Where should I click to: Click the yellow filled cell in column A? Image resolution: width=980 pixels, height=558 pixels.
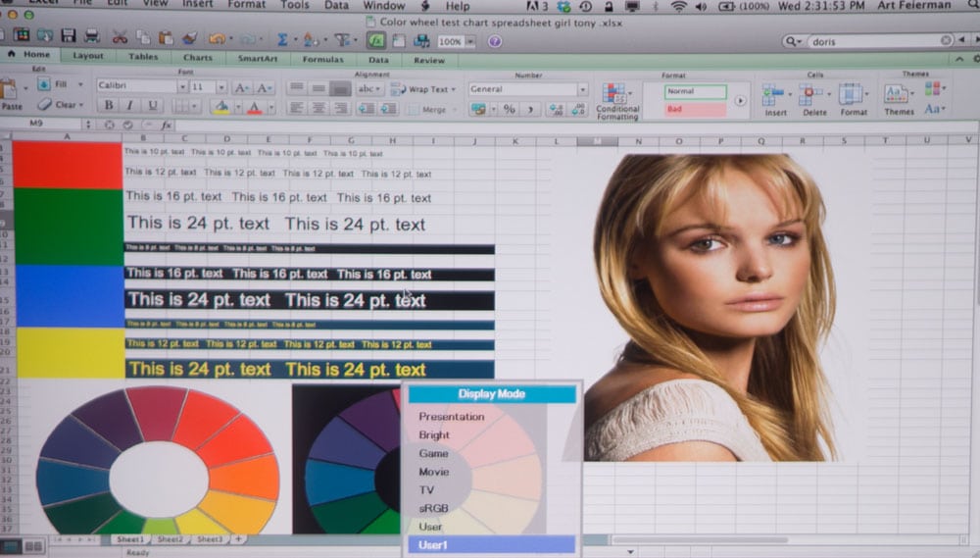[71, 353]
